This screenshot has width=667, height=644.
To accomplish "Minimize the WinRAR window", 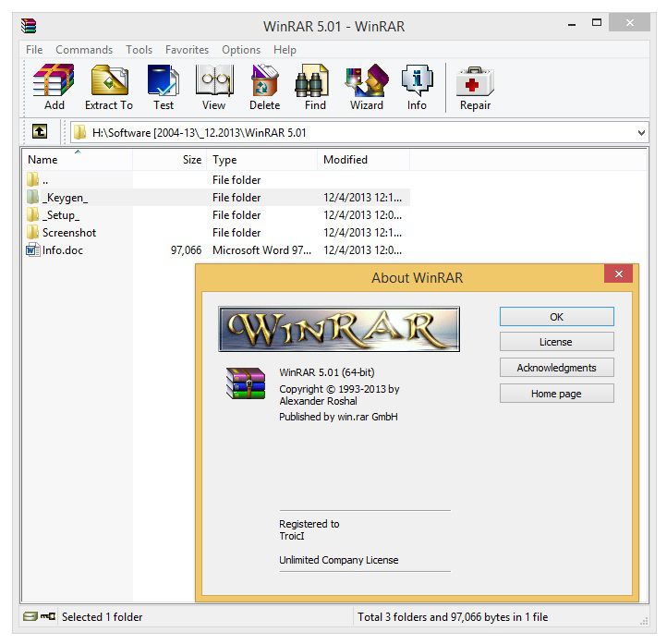I will (572, 25).
